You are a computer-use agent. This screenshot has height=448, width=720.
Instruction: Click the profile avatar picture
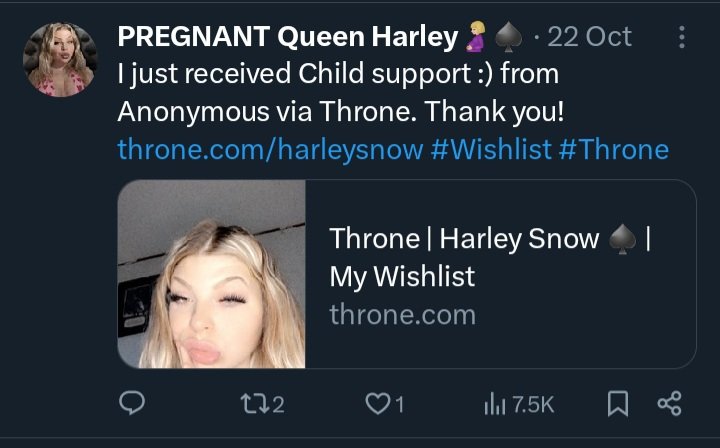[x=59, y=60]
